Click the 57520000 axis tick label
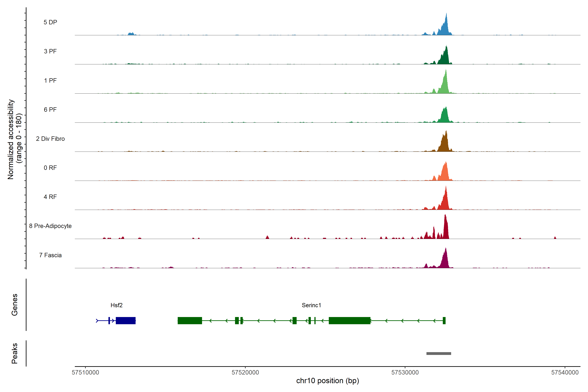 click(245, 372)
